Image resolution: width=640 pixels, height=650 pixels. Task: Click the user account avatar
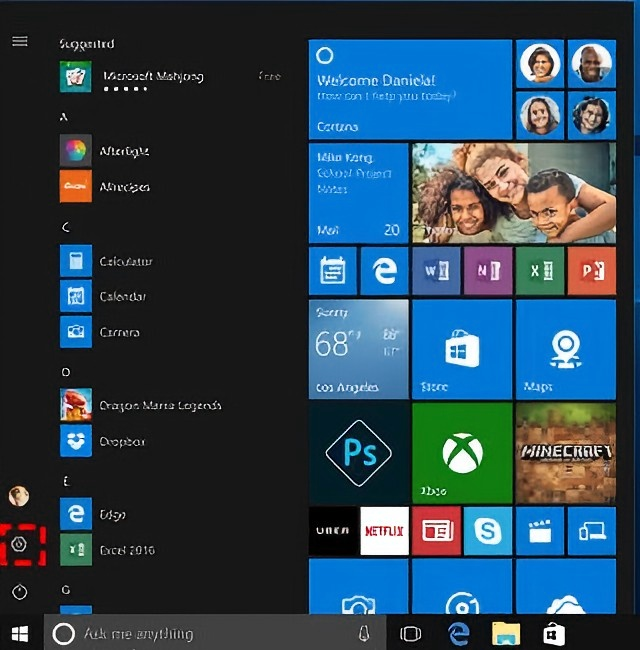19,496
